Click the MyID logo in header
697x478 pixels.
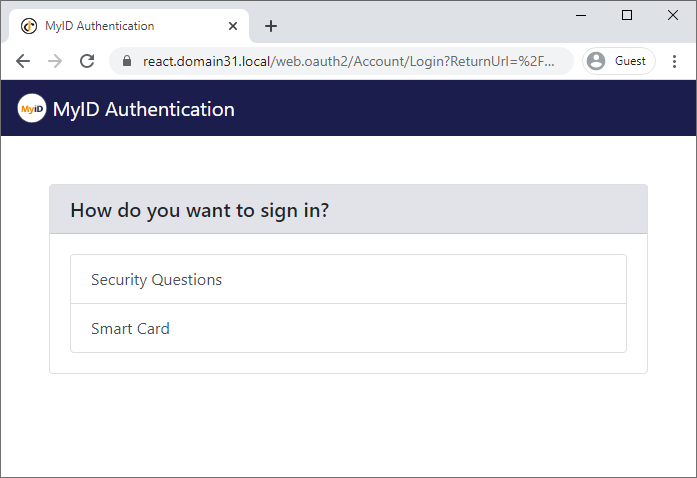(x=32, y=109)
